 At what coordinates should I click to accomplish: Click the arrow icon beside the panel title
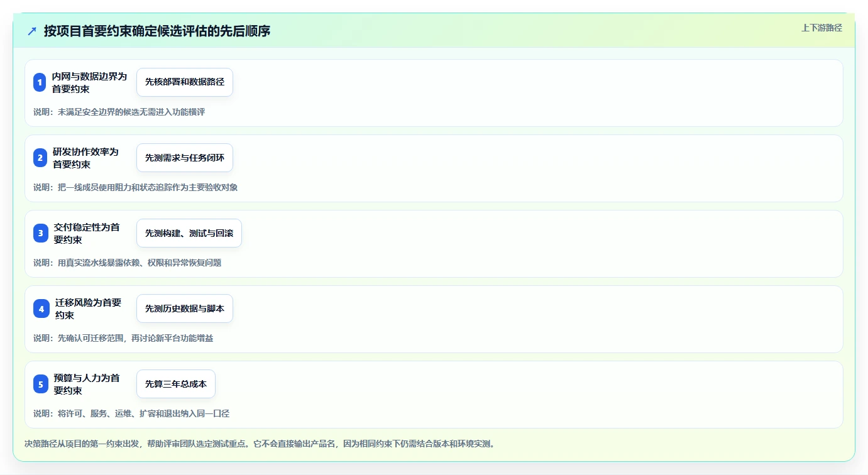click(32, 31)
